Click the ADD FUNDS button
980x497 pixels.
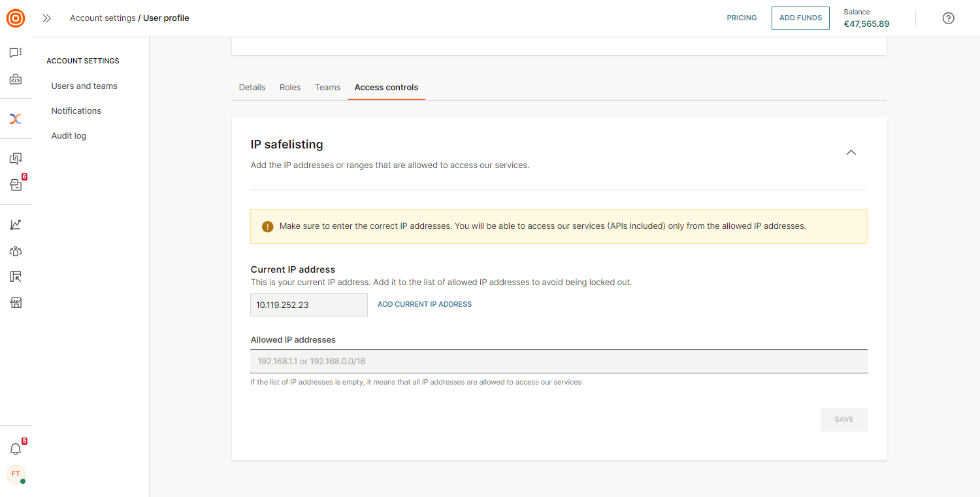coord(800,18)
